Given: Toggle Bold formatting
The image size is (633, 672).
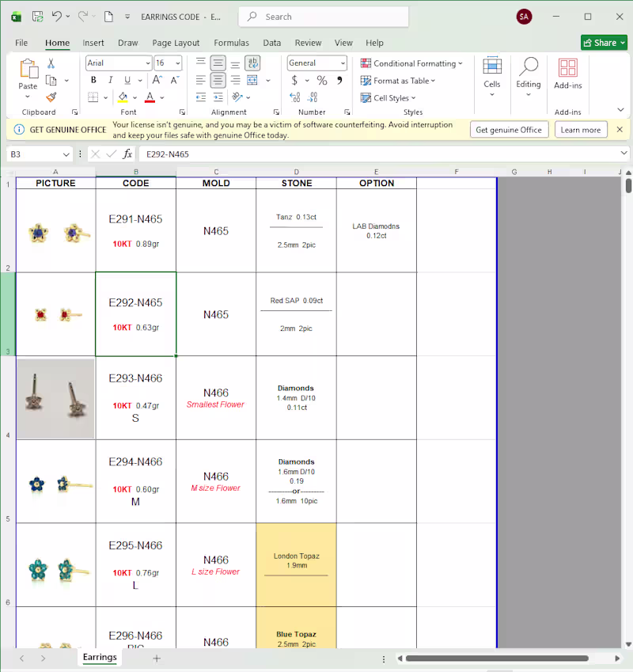Looking at the screenshot, I should click(93, 80).
